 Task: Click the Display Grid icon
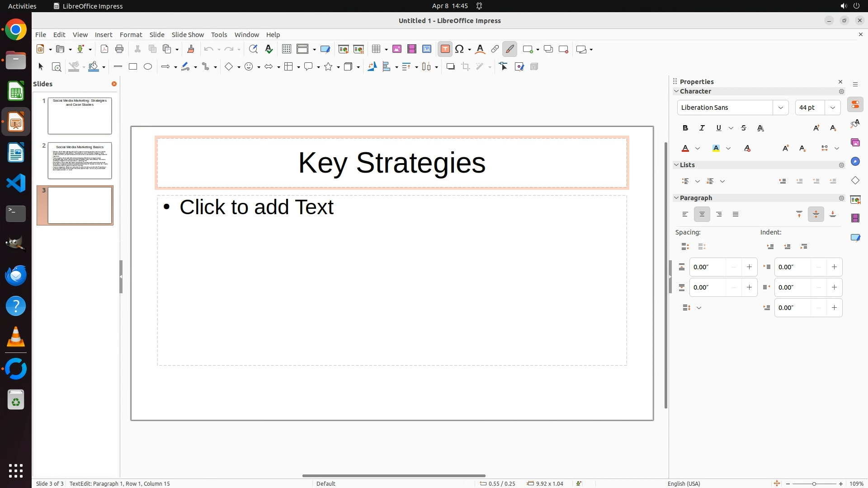[286, 49]
